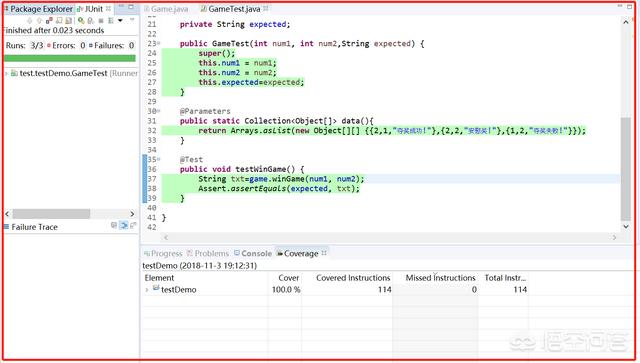640x363 pixels.
Task: Click Compare Actual With Expected Result icon
Action: [133, 225]
